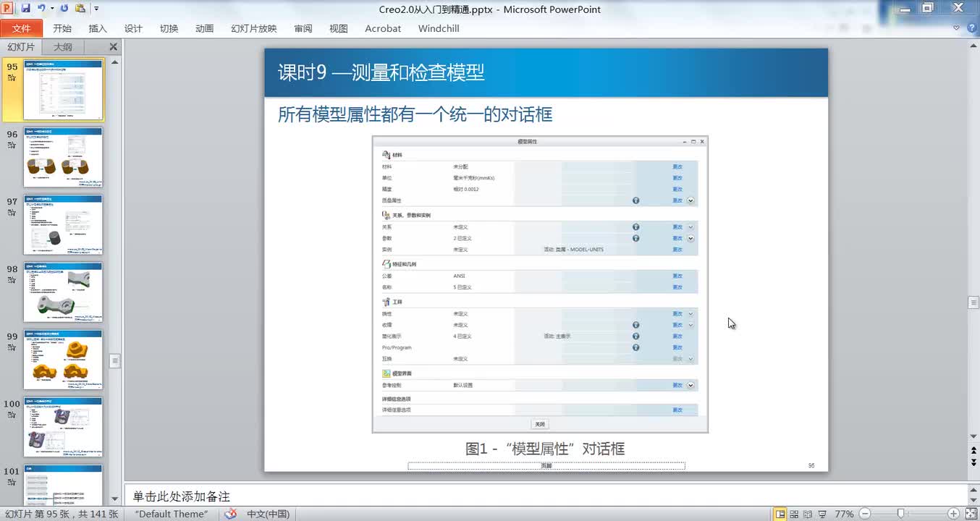980x521 pixels.
Task: Go to previous slide with double-up arrow
Action: [973, 451]
